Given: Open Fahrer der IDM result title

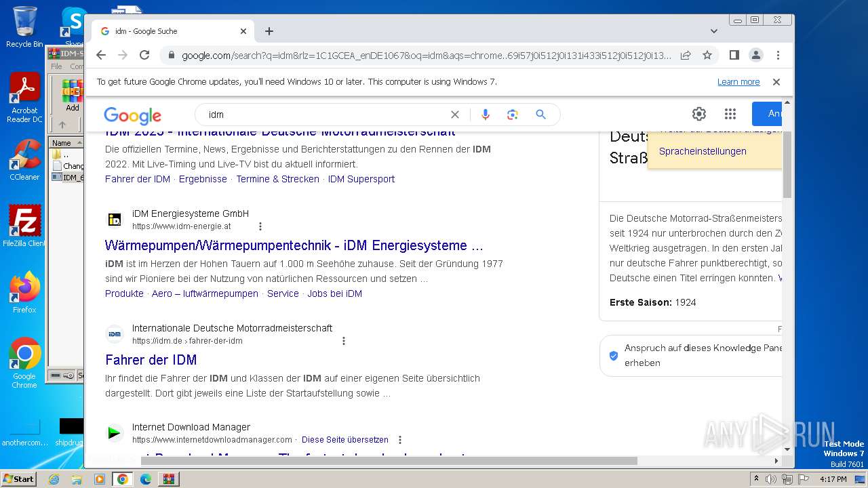Looking at the screenshot, I should pos(151,360).
